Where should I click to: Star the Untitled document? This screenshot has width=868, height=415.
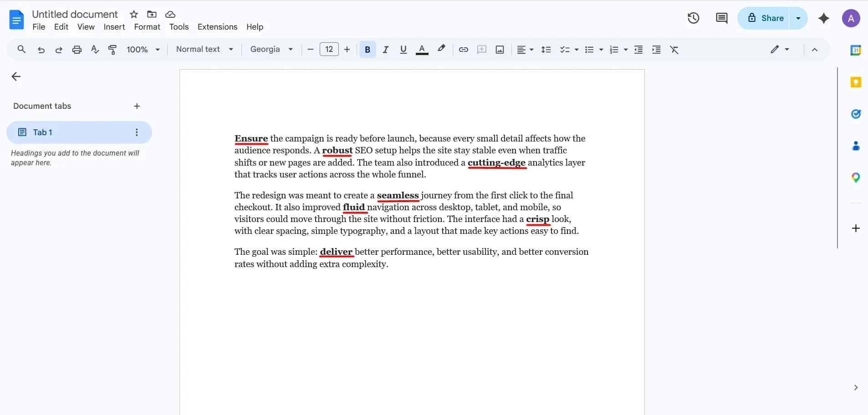(134, 14)
